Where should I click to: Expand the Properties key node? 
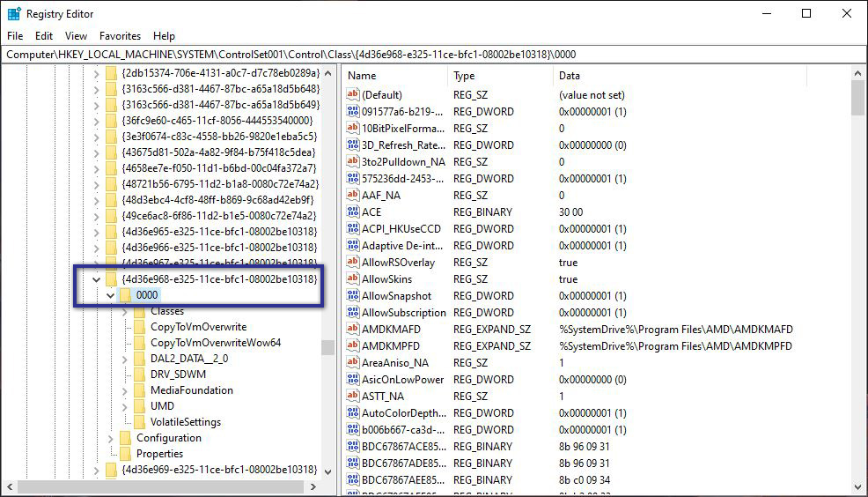pos(110,454)
